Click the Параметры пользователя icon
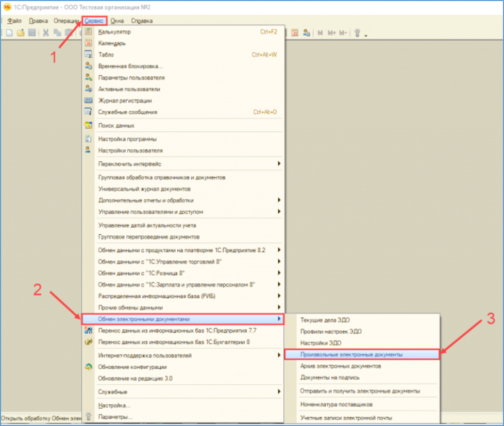The image size is (504, 426). [89, 77]
